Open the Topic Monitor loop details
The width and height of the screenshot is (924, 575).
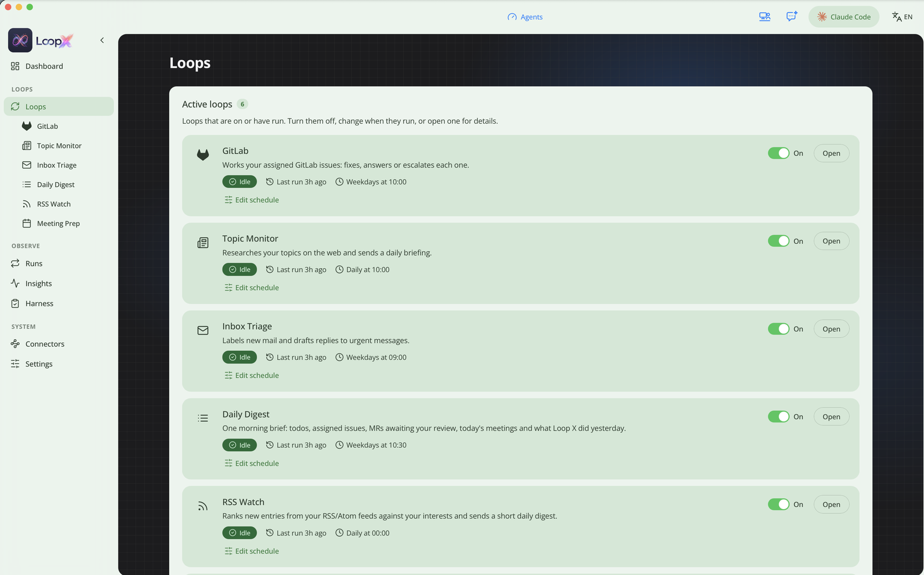point(831,241)
